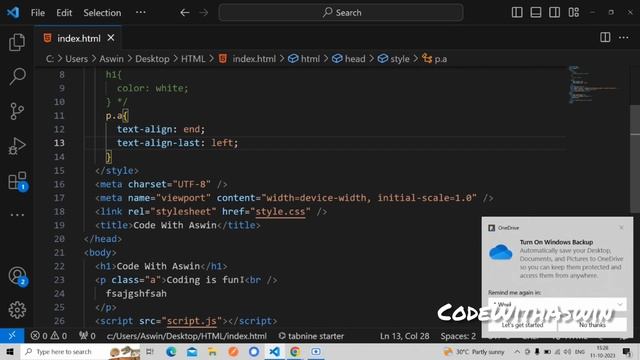Open Mail app from taskbar

[x=192, y=351]
